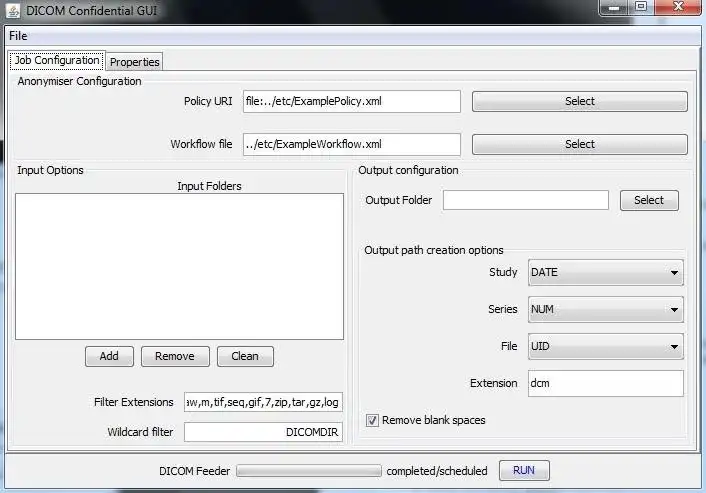Open the File dropdown showing UID
This screenshot has height=493, width=706.
606,346
